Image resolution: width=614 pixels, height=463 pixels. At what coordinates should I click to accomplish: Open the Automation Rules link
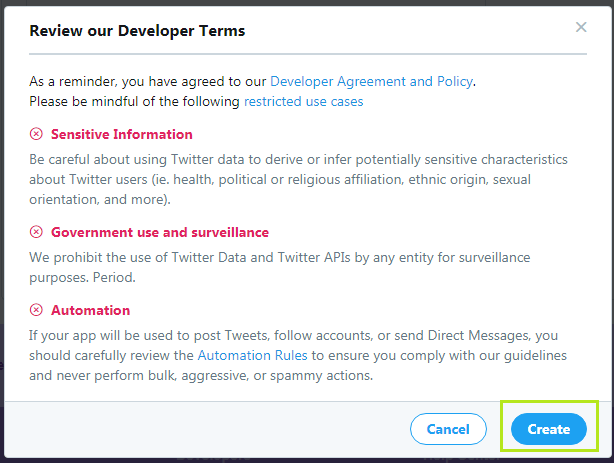253,355
